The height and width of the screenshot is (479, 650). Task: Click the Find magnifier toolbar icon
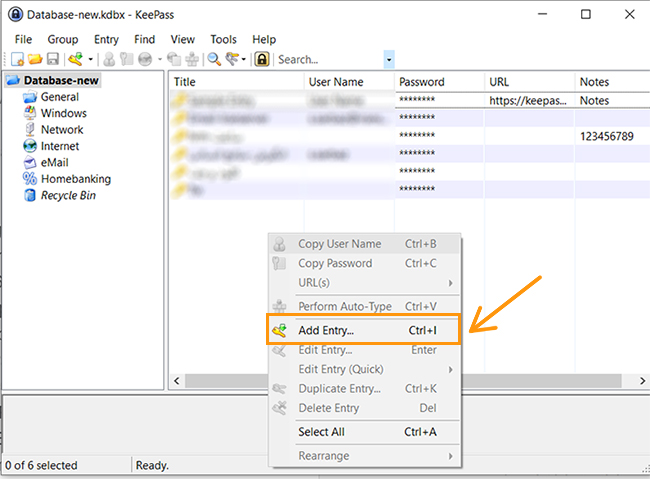click(214, 59)
